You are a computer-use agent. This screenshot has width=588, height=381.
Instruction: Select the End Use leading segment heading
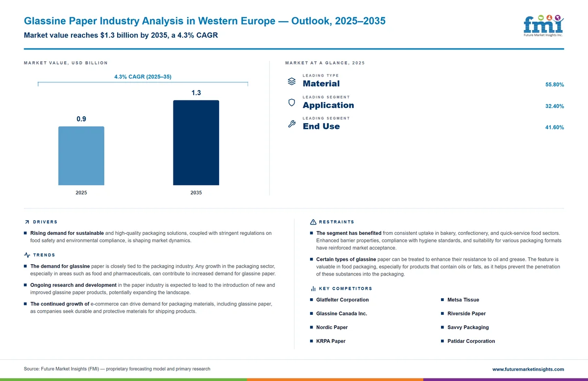point(321,127)
